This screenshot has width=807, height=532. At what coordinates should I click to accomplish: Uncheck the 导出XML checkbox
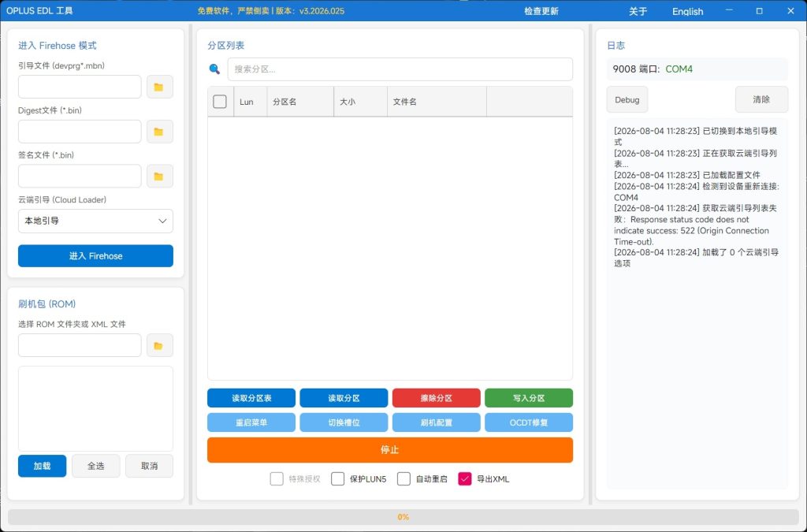point(465,479)
